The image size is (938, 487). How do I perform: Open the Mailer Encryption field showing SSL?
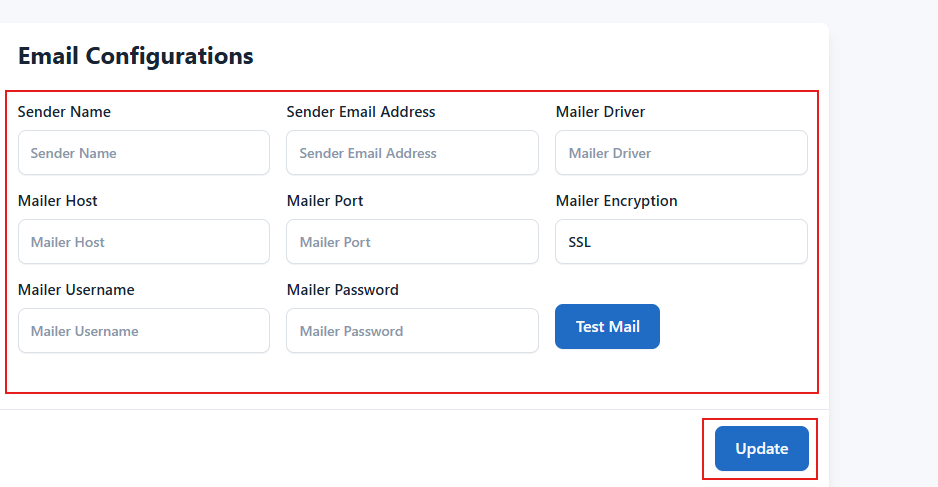click(x=681, y=242)
